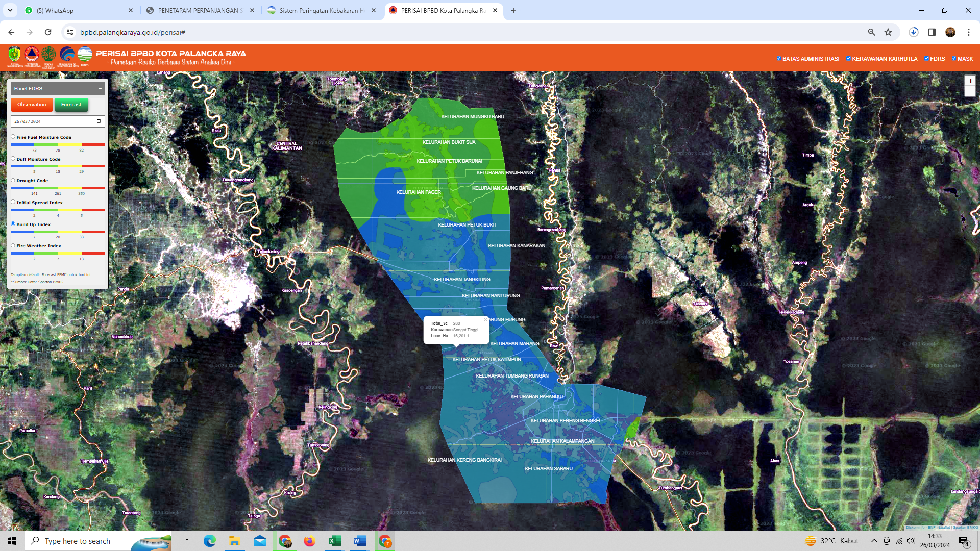Switch to PENETAPAM PERPANJANGAN tab

click(200, 10)
